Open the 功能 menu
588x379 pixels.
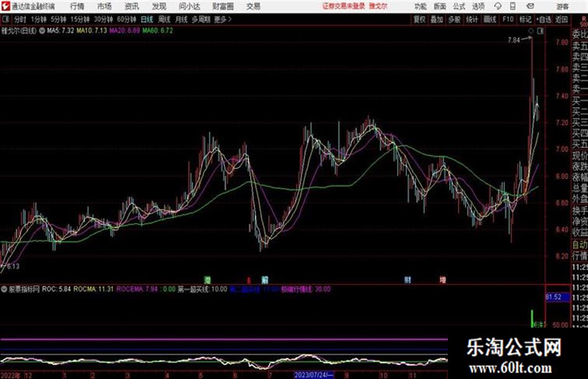tap(421, 6)
